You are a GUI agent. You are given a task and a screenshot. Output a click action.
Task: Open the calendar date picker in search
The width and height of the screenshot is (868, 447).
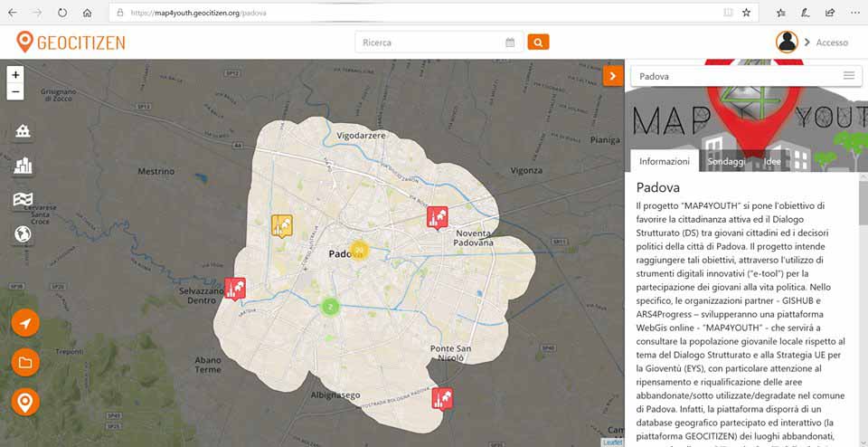pyautogui.click(x=510, y=43)
